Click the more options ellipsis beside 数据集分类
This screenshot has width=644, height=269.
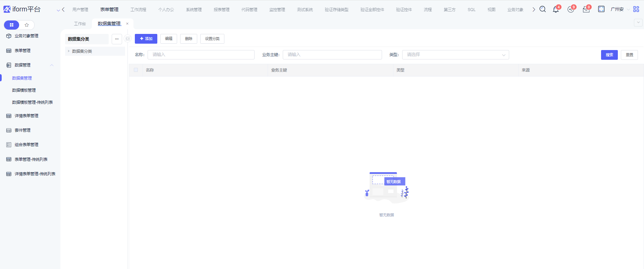coord(117,39)
